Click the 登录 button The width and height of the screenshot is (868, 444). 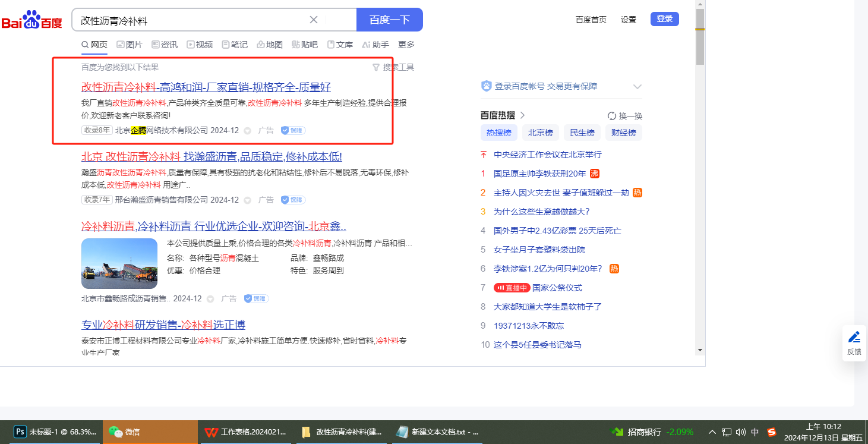pos(664,19)
